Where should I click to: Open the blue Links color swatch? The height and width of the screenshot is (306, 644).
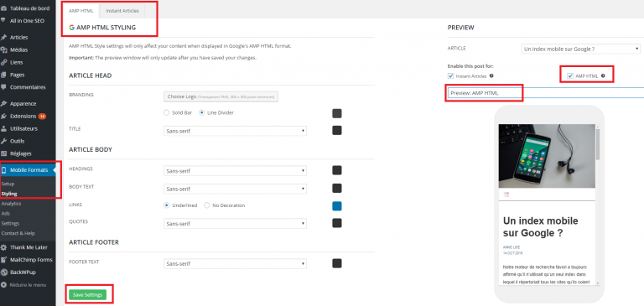[x=337, y=205]
